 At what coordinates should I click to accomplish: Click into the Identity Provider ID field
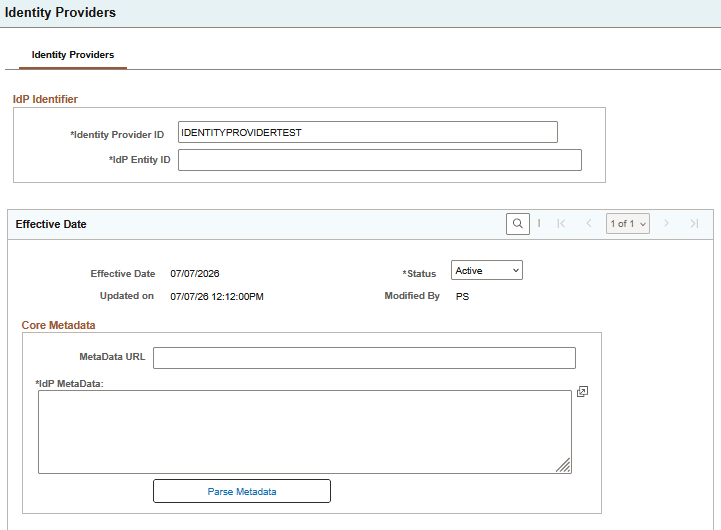(x=368, y=132)
